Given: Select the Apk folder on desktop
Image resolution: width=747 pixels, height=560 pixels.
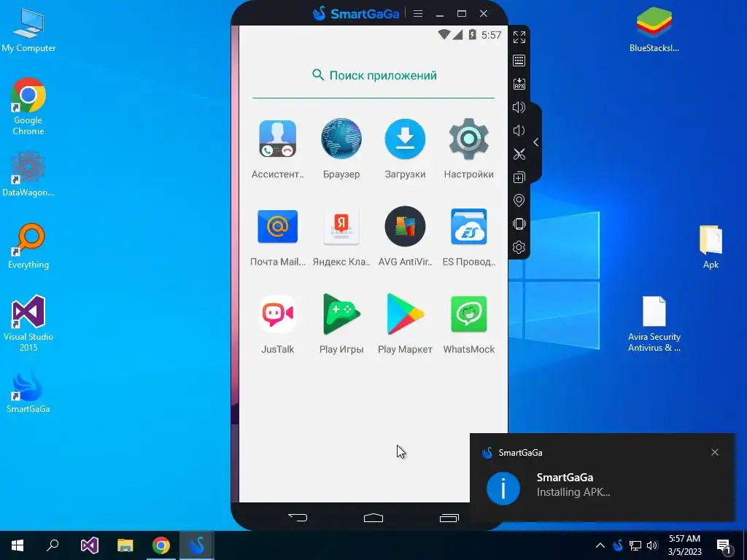Looking at the screenshot, I should point(711,247).
